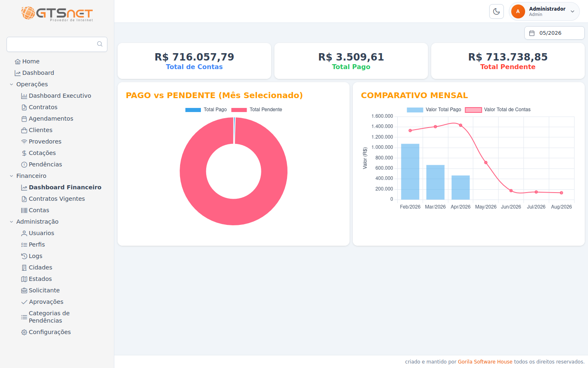Click the Apr/2026 line data point
588x368 pixels.
pos(461,126)
